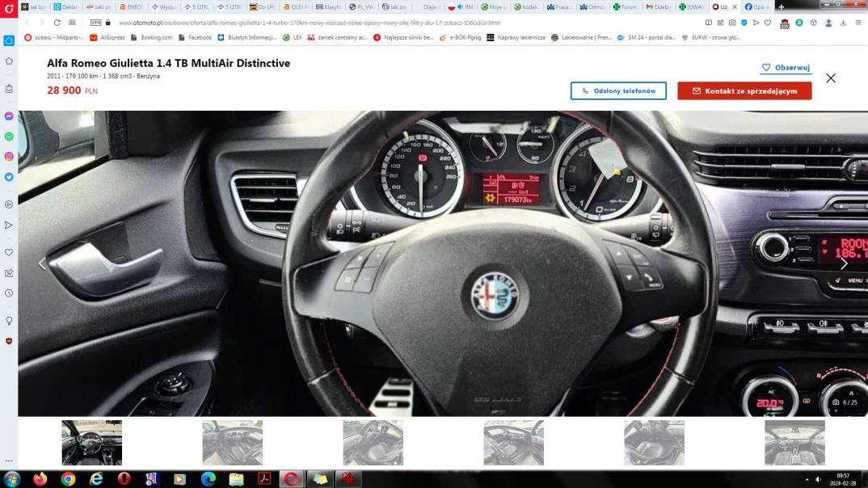Open Twitter in Opera sidebar
The height and width of the screenshot is (488, 868).
point(9,177)
